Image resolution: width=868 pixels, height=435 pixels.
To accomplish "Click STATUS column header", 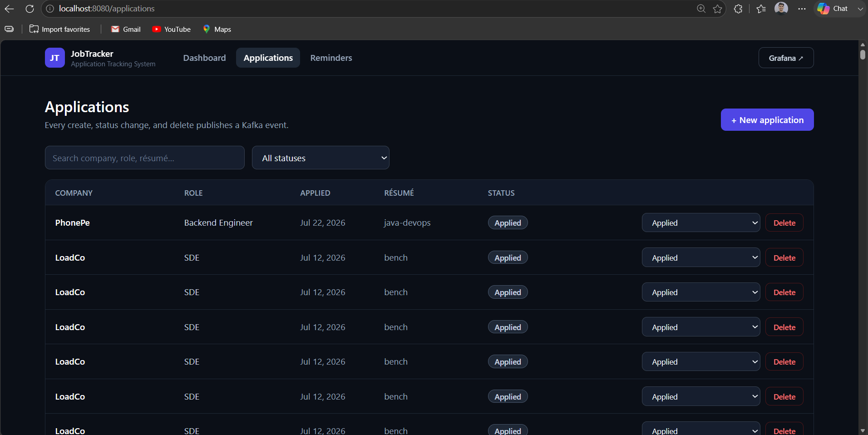I will 501,193.
